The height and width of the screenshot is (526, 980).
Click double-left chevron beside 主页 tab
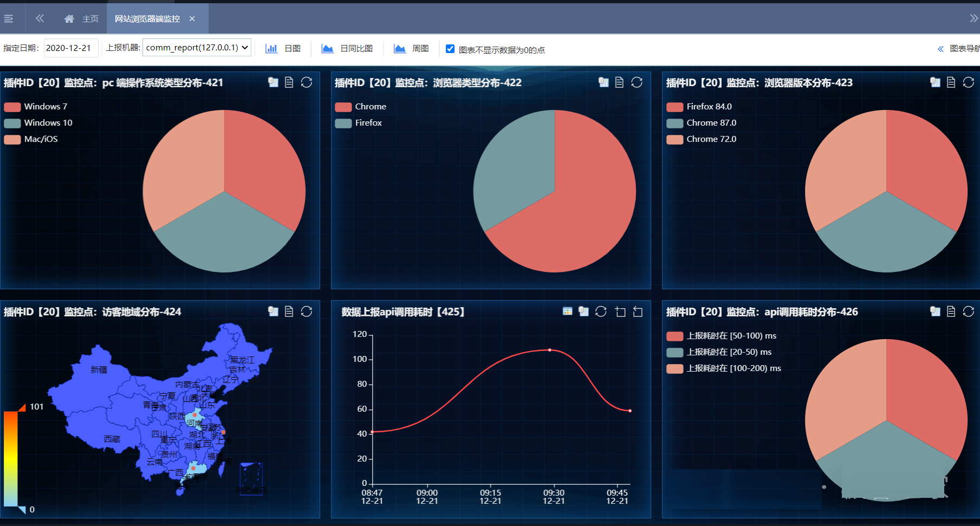(x=40, y=18)
